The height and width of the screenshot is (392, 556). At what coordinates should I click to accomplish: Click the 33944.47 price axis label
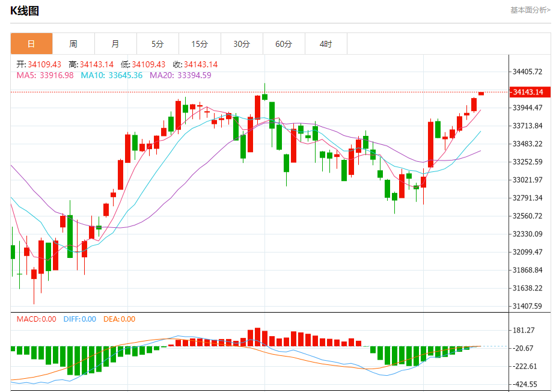click(x=528, y=108)
